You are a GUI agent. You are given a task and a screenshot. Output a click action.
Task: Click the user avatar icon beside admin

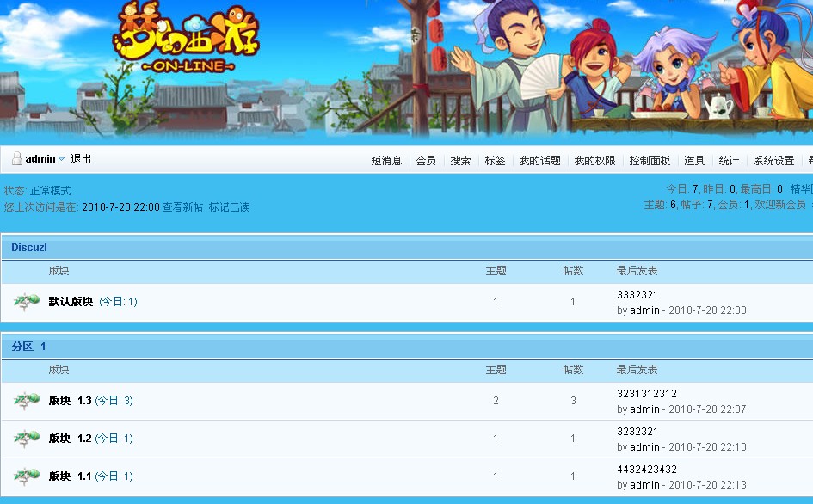coord(17,158)
